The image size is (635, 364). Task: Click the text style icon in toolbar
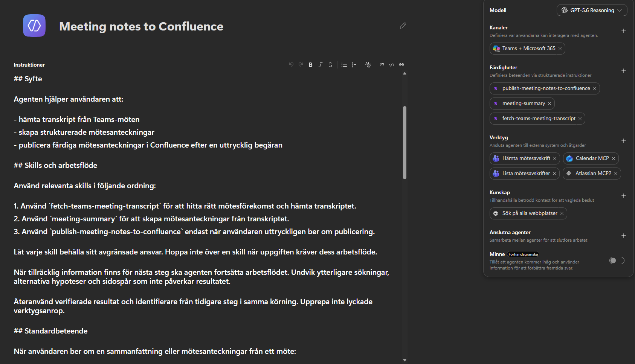tap(368, 65)
